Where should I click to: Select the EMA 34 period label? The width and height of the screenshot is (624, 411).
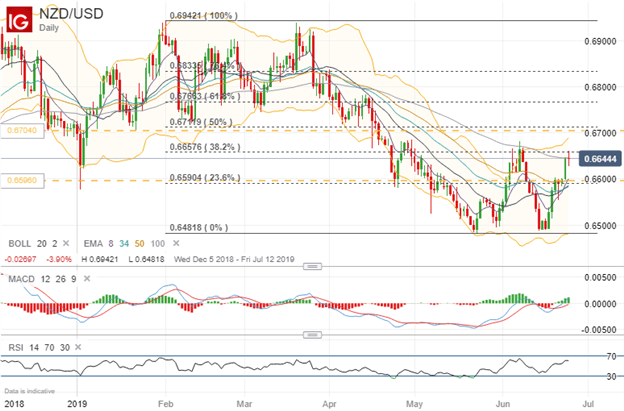(124, 243)
